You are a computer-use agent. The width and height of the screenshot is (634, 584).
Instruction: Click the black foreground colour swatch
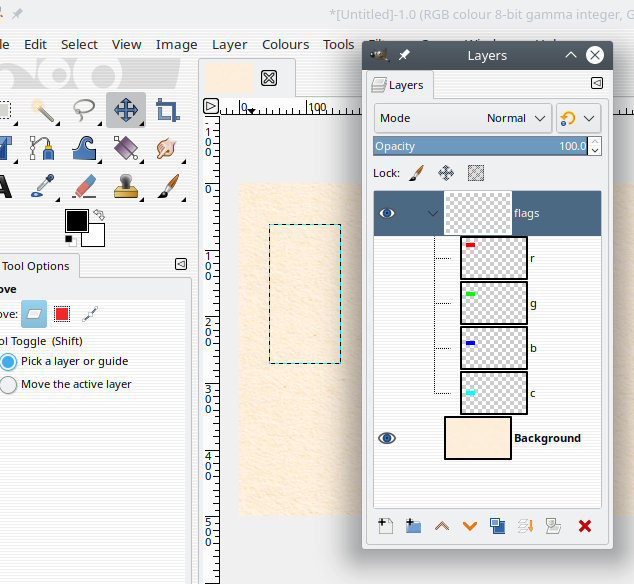[x=77, y=221]
